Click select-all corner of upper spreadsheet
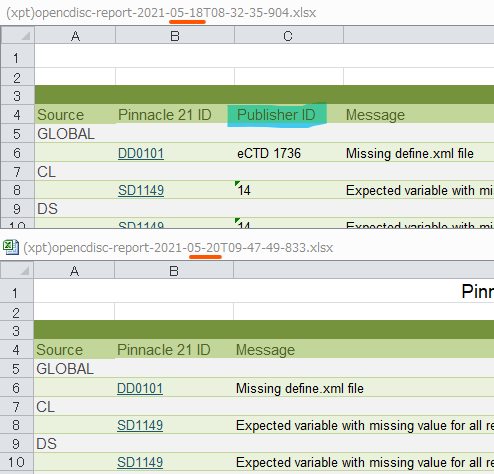This screenshot has width=494, height=474. click(x=18, y=35)
